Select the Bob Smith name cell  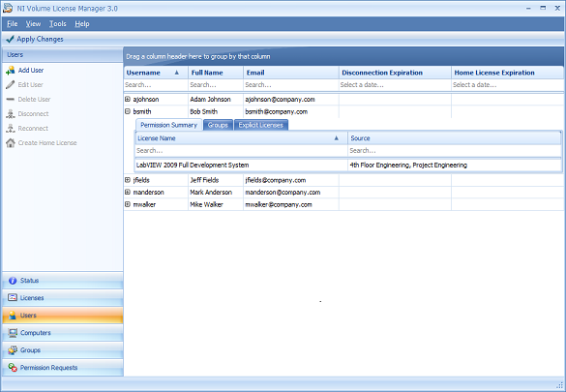(x=216, y=111)
